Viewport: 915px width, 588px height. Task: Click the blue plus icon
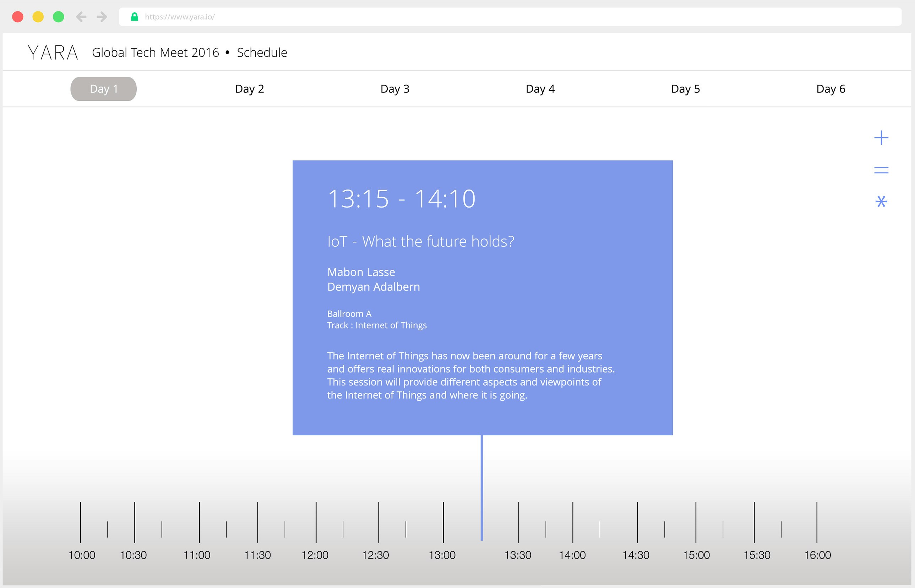881,138
